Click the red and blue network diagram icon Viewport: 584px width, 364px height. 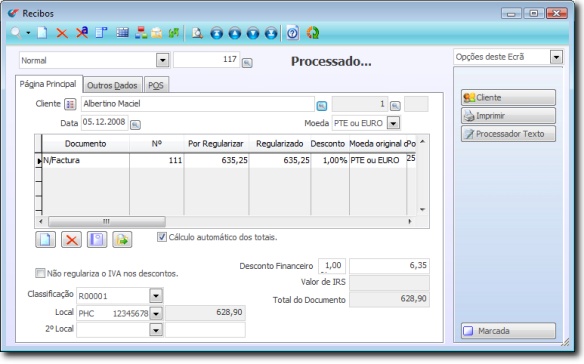tap(141, 33)
